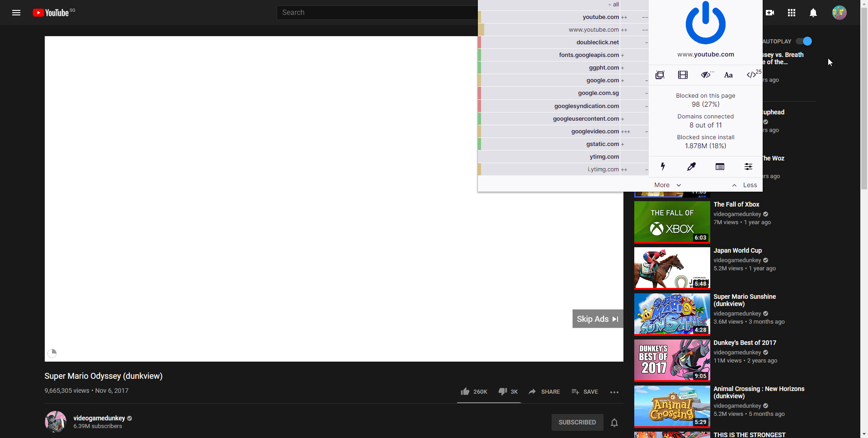This screenshot has height=438, width=868.
Task: Select fonts.googleapis.com firewall row
Action: coord(563,55)
